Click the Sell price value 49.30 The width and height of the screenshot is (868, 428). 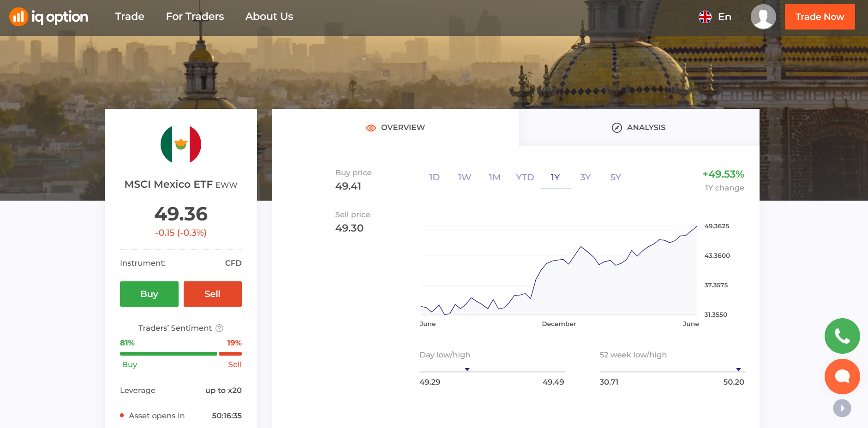pyautogui.click(x=349, y=228)
